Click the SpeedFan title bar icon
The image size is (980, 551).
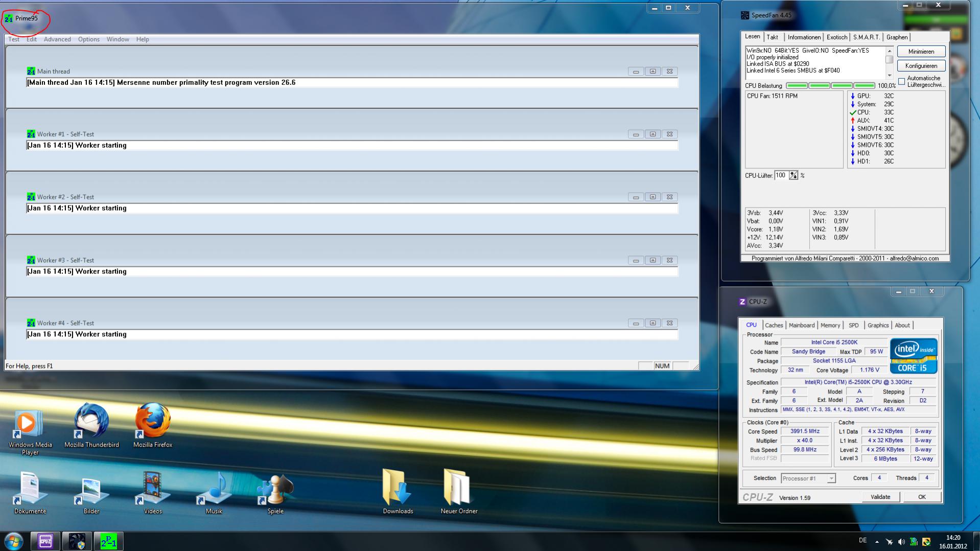745,15
